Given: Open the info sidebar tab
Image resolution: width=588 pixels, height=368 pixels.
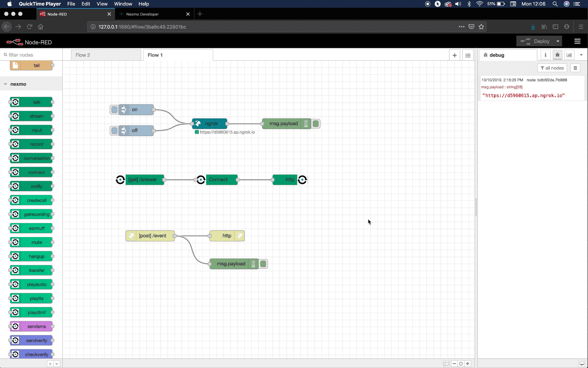Looking at the screenshot, I should [545, 55].
